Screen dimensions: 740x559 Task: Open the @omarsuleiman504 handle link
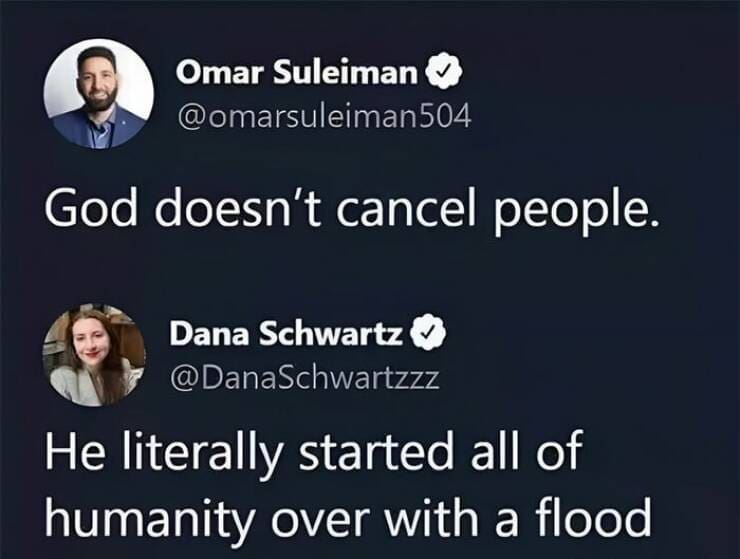pos(321,117)
